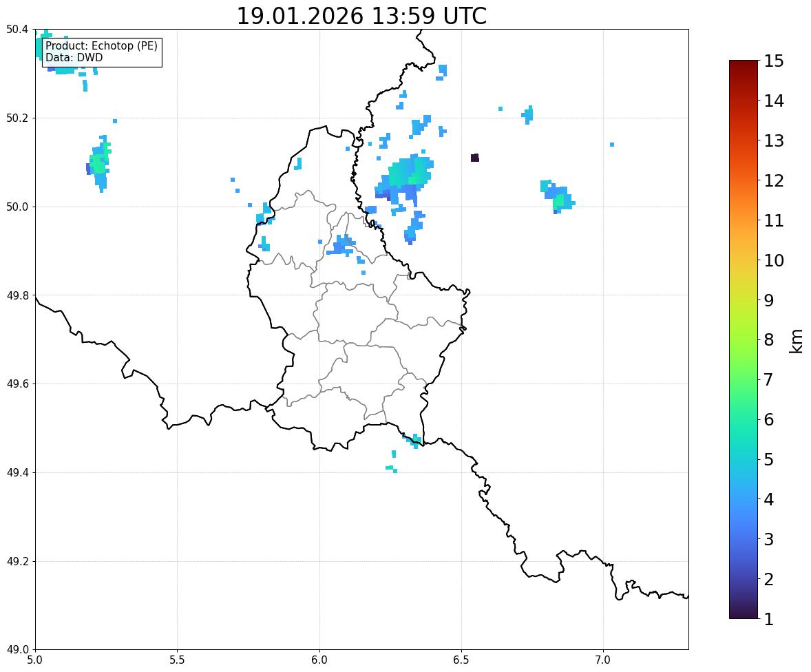Image resolution: width=811 pixels, height=672 pixels.
Task: Click the colorbar tick label 2
Action: (x=769, y=579)
